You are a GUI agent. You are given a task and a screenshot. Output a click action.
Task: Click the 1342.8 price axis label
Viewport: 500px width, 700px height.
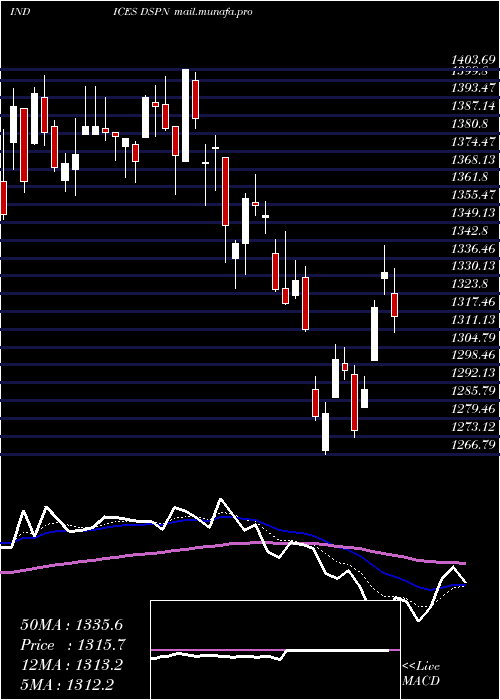point(469,230)
